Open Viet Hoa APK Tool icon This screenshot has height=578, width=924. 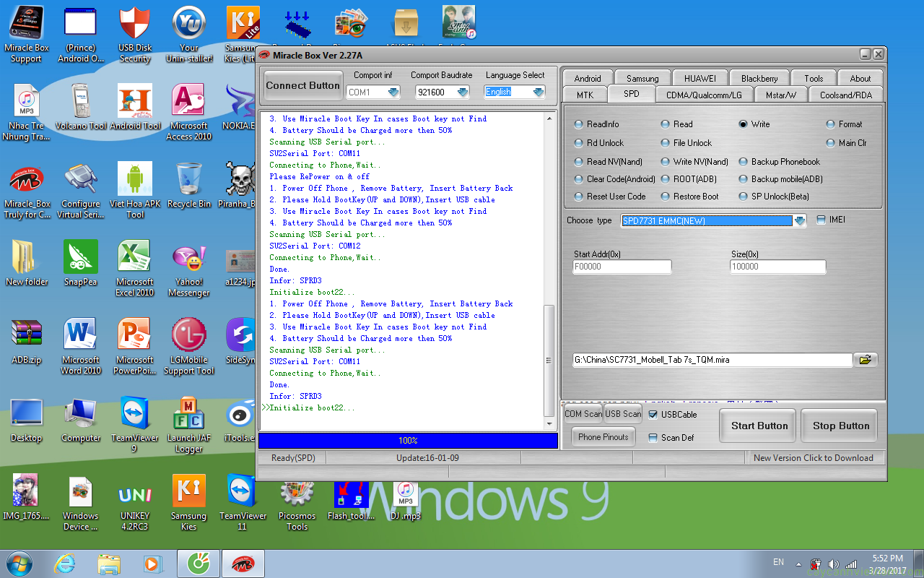pos(135,190)
